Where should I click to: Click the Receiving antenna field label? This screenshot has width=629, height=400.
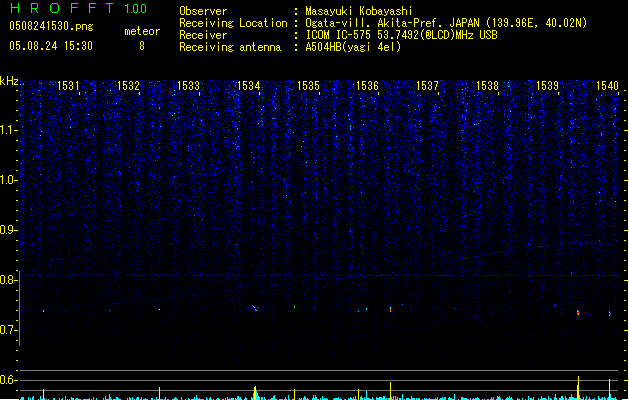(x=230, y=47)
